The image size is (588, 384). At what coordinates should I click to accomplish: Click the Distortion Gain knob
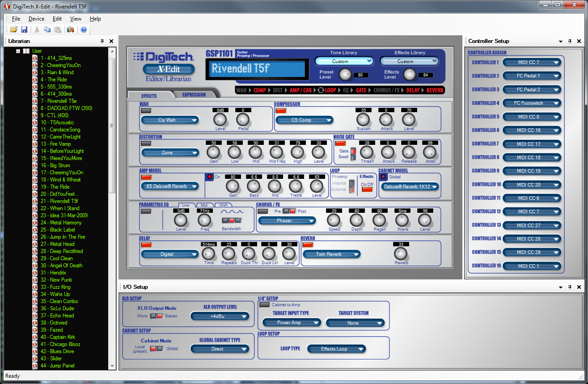[213, 152]
